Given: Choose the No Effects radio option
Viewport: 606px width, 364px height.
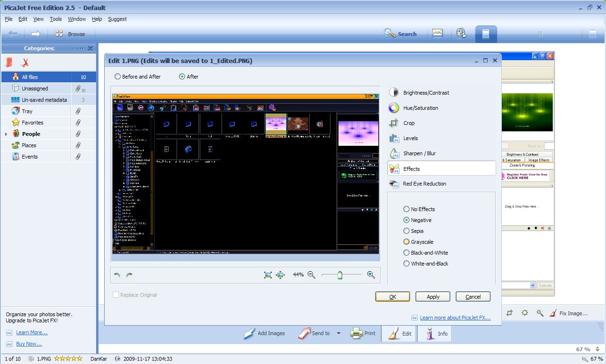Looking at the screenshot, I should tap(419, 209).
